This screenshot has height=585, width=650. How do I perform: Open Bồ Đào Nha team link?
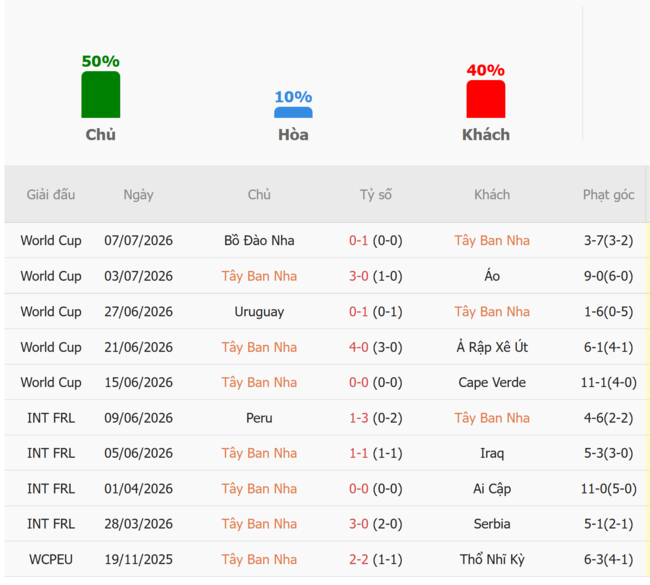259,240
